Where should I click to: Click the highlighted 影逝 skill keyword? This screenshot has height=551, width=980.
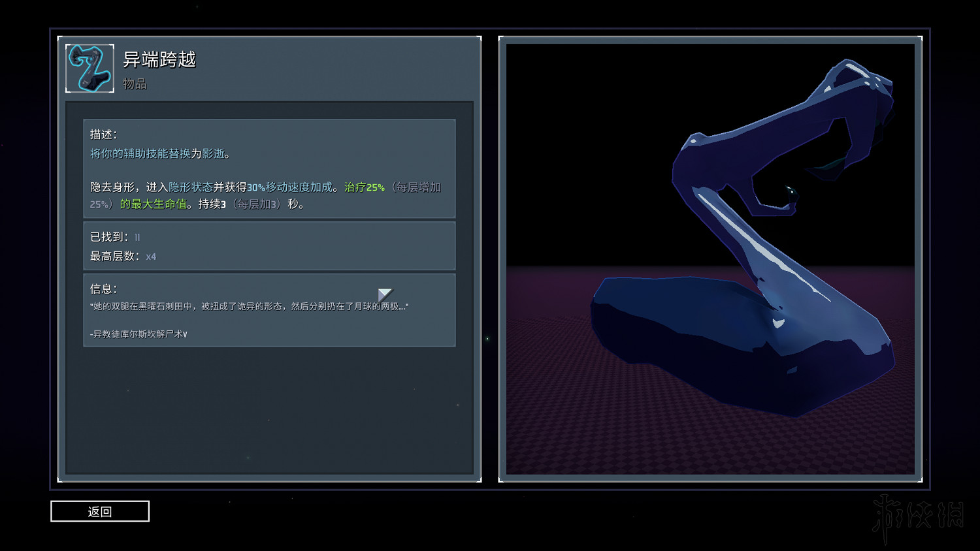(x=213, y=153)
